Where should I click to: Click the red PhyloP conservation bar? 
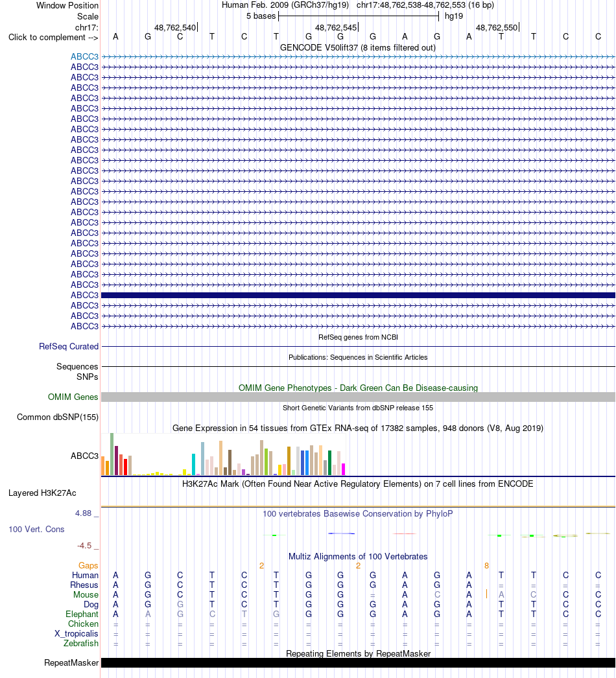point(405,533)
